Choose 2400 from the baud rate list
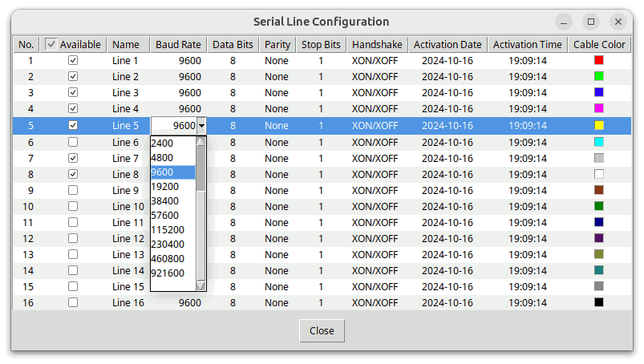The width and height of the screenshot is (644, 364). (162, 143)
